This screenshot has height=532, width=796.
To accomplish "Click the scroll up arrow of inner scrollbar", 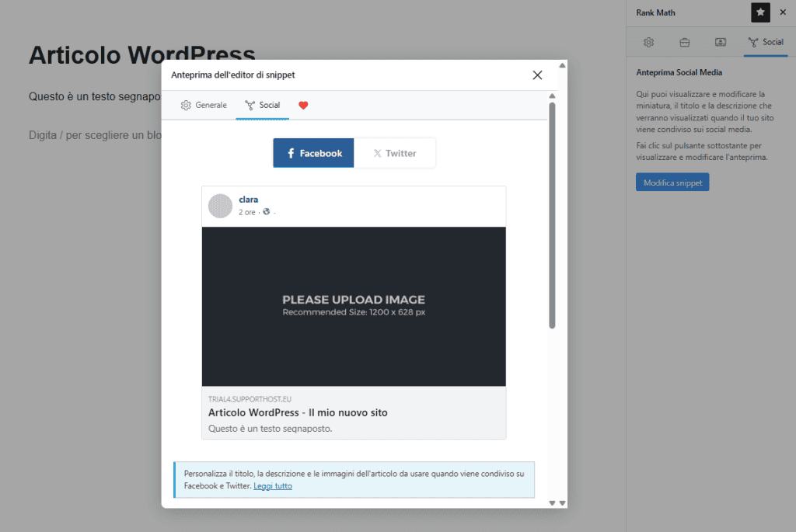I will (552, 96).
